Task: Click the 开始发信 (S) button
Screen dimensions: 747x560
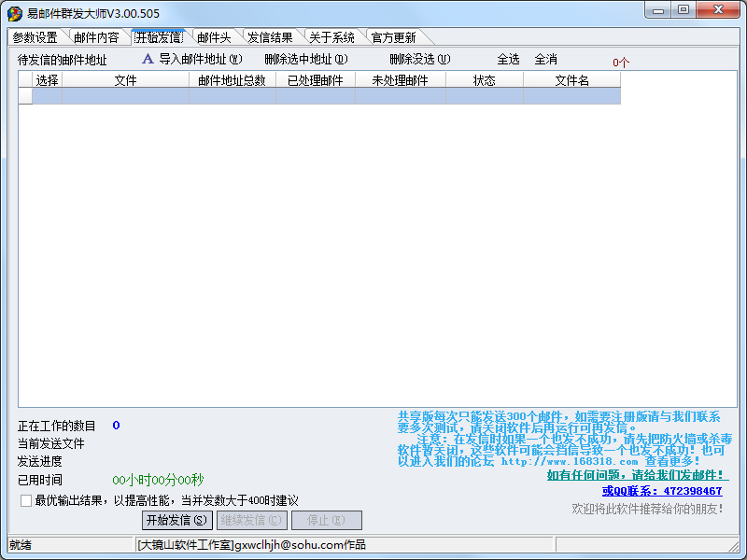Action: tap(177, 520)
